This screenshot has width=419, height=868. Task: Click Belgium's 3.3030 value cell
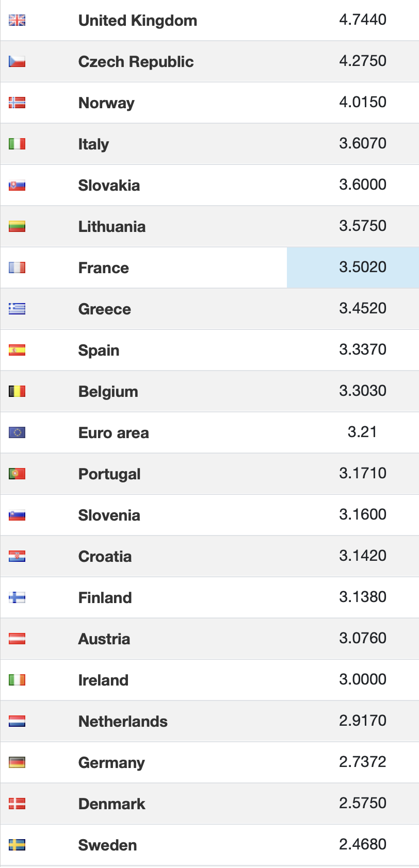(x=362, y=391)
